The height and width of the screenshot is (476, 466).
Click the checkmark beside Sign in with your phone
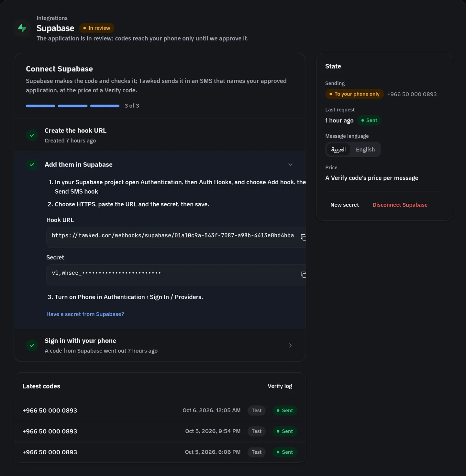(x=32, y=346)
